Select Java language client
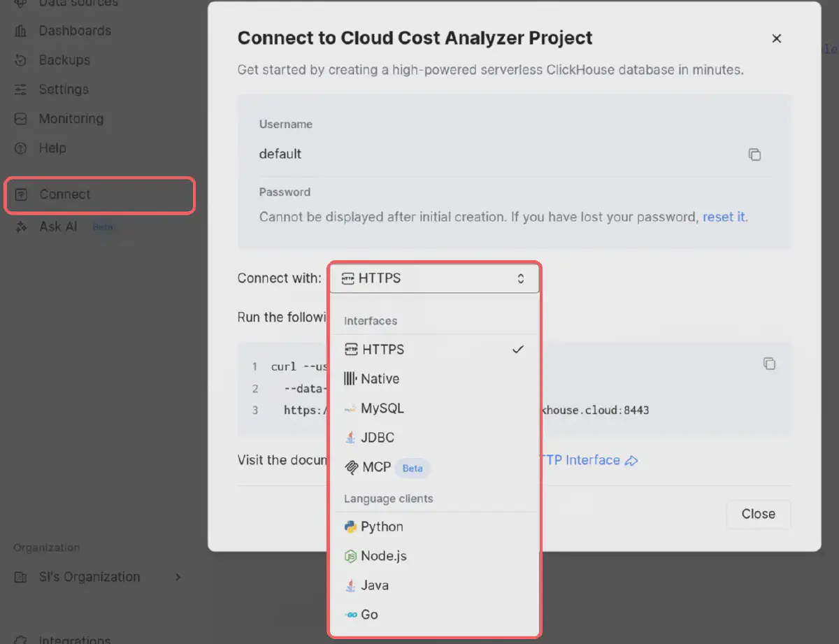839x644 pixels. pos(434,585)
